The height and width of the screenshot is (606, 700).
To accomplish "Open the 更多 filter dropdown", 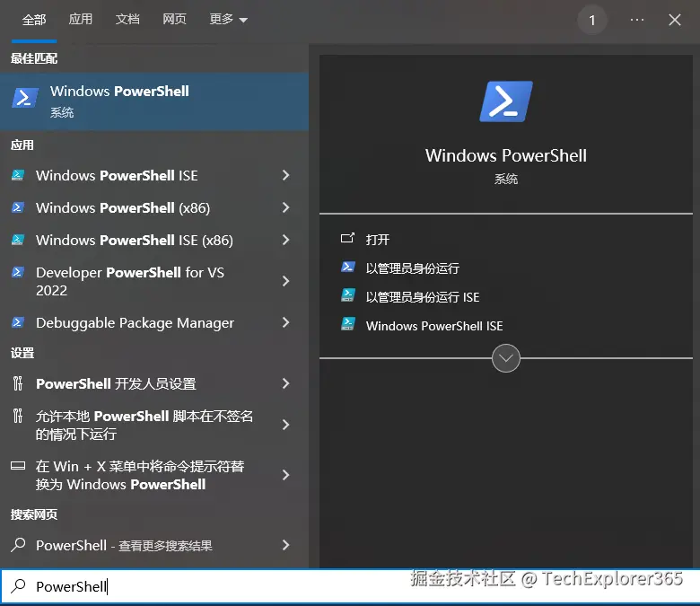I will tap(228, 20).
